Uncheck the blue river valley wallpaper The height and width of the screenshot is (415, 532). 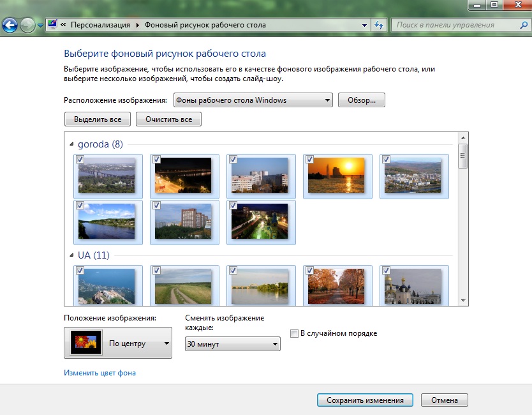pyautogui.click(x=80, y=206)
